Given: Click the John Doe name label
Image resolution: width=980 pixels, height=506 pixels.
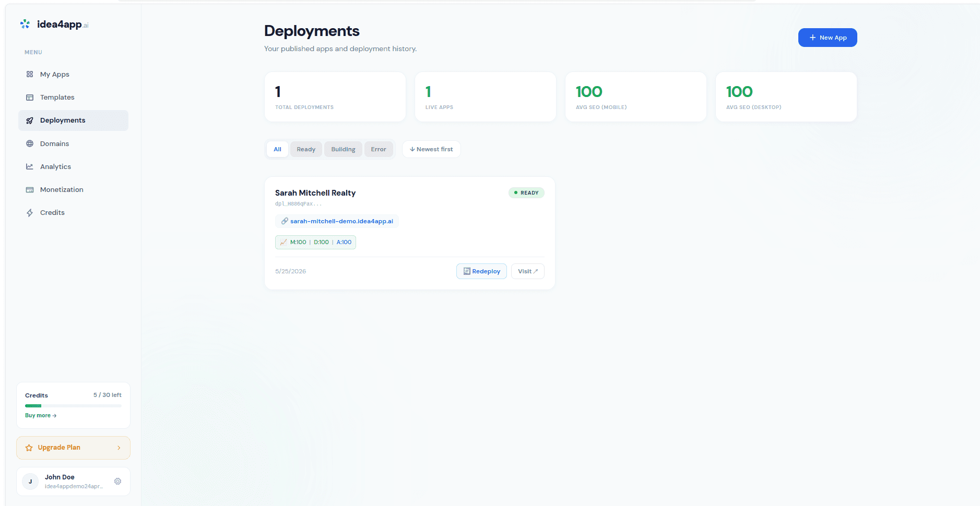Looking at the screenshot, I should [x=60, y=477].
